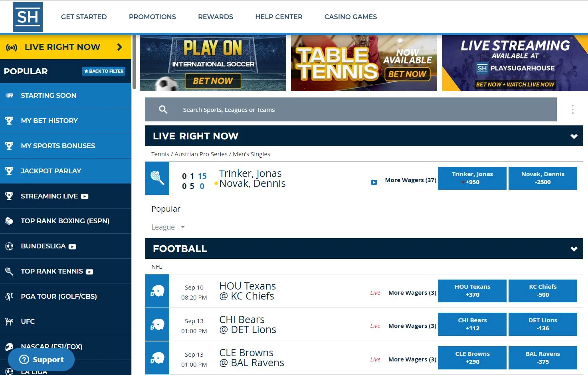Click the sidebar vertical scrollbar
Viewport: 588px width, 375px height.
coord(135,62)
